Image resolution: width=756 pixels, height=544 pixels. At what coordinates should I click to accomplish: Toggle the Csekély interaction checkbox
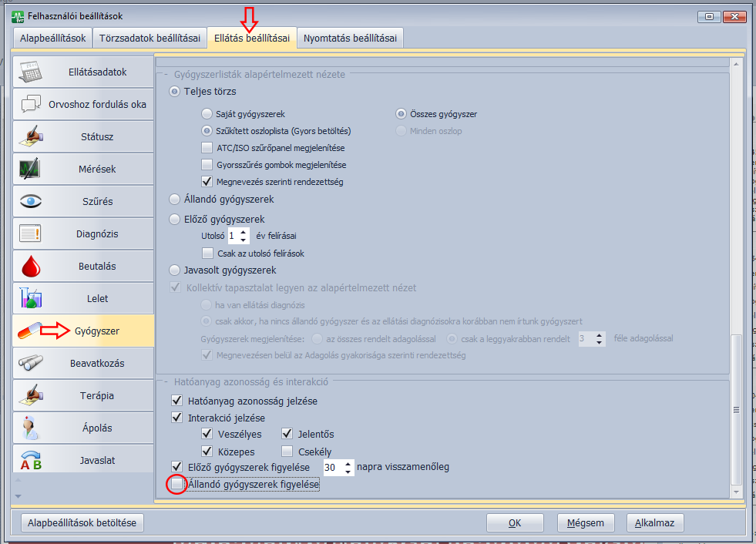click(x=288, y=452)
